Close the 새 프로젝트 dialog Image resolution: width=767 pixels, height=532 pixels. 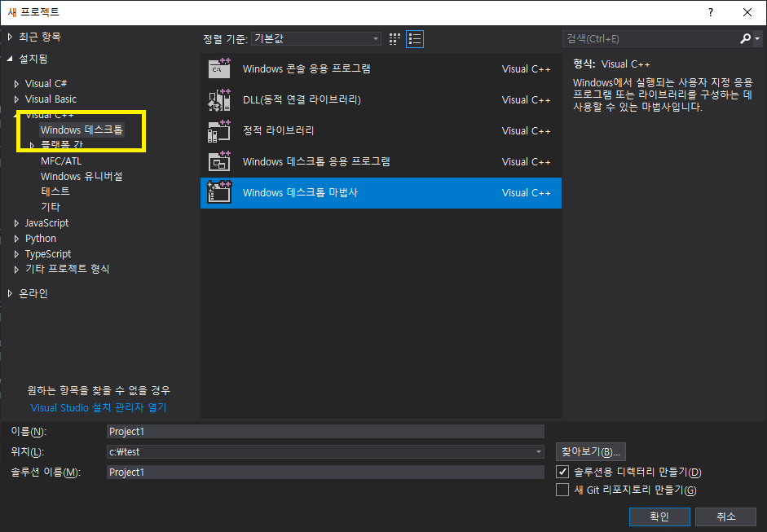(x=747, y=12)
